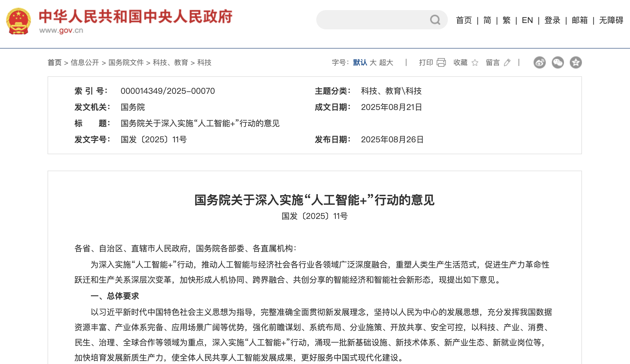Click the circular star share icon
Image resolution: width=630 pixels, height=364 pixels.
pos(576,62)
